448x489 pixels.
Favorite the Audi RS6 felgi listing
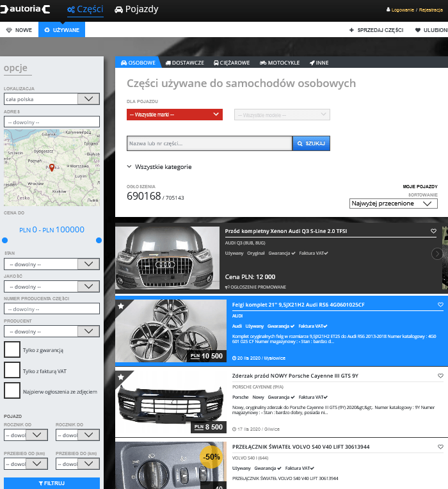(x=440, y=305)
